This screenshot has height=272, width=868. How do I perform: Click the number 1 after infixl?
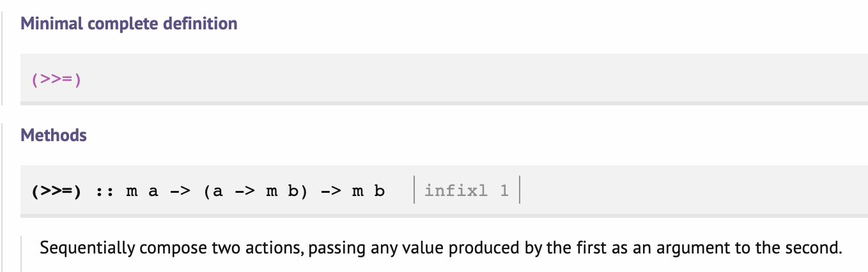tap(504, 191)
